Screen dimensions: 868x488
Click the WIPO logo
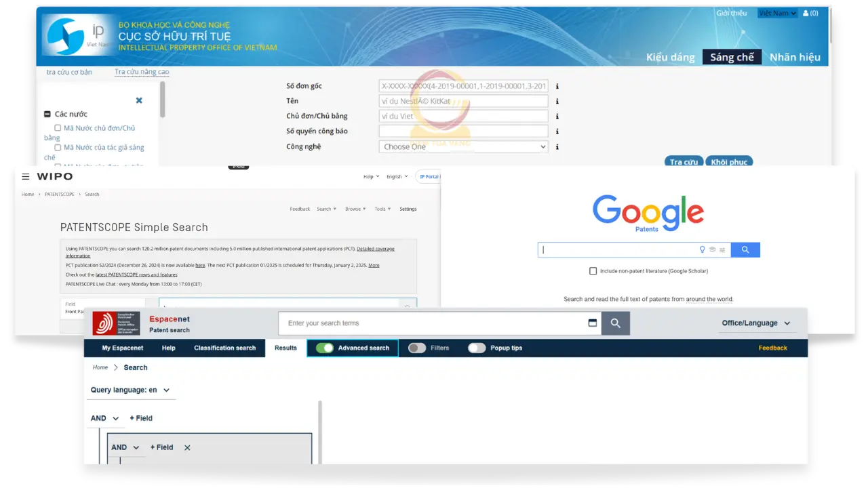[54, 176]
